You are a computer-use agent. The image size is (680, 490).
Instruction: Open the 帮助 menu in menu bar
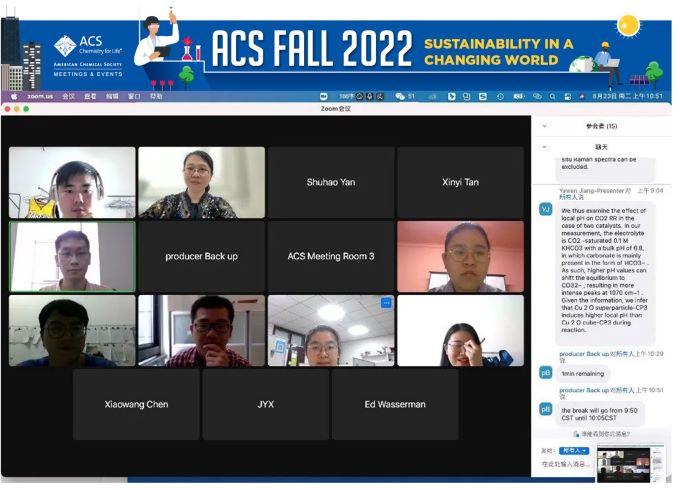[156, 96]
